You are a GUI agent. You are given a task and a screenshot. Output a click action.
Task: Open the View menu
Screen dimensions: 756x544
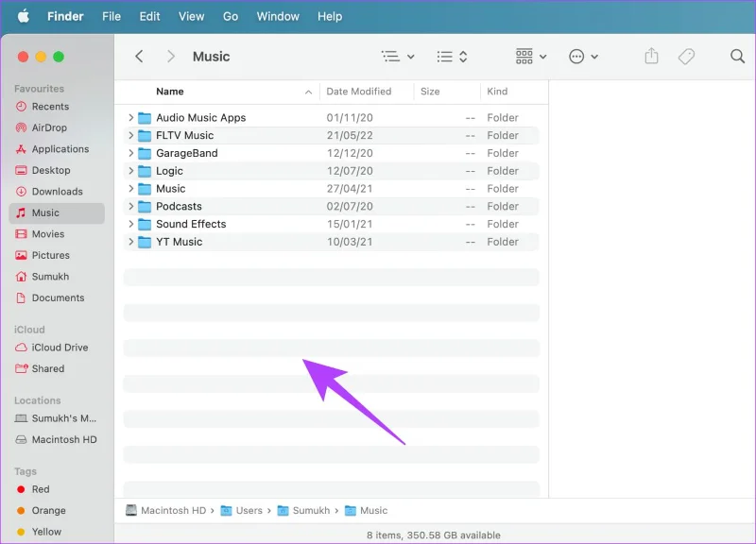point(192,16)
